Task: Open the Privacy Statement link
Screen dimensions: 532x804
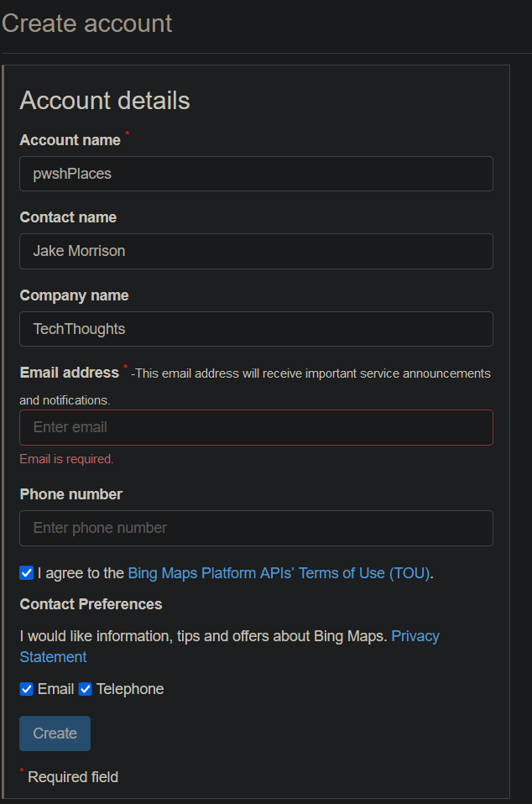Action: pos(415,636)
